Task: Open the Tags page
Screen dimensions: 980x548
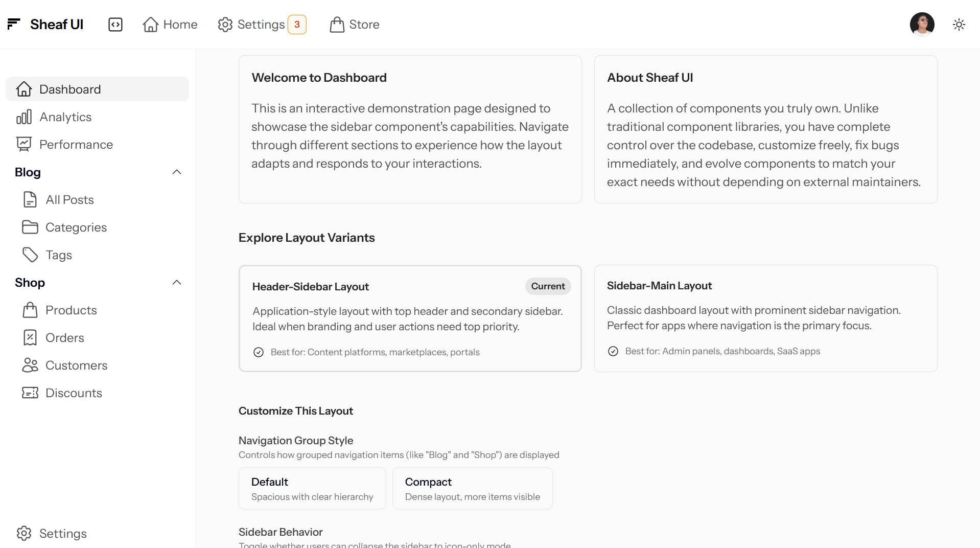Action: pos(58,255)
